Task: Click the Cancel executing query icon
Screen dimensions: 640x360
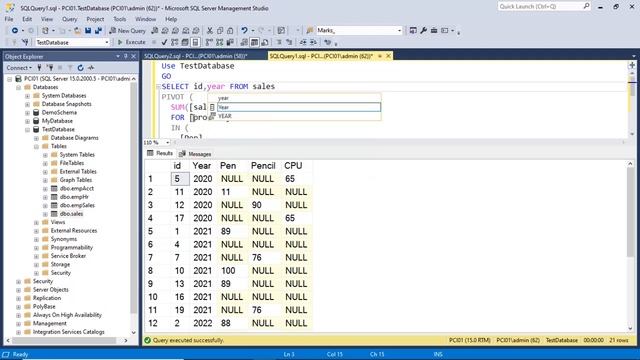Action: [x=154, y=42]
